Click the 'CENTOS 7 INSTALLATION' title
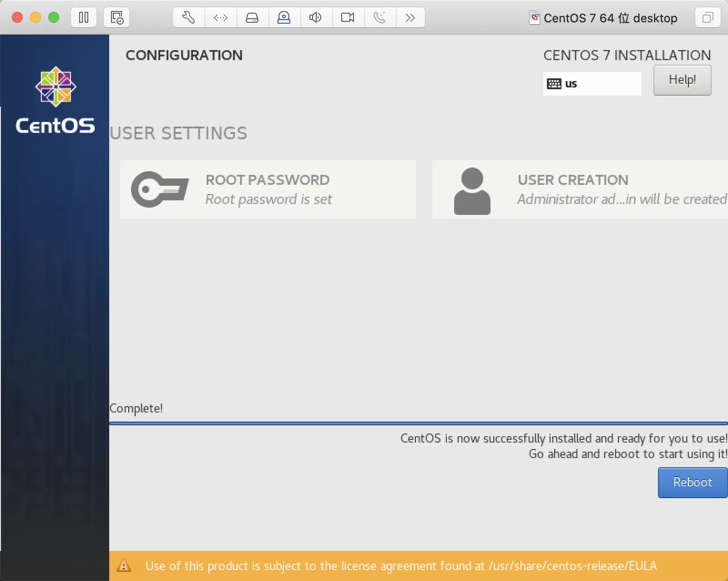728x581 pixels. (627, 55)
